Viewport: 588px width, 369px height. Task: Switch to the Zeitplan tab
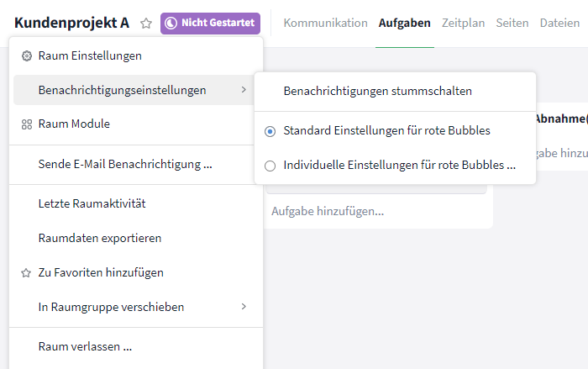click(x=463, y=23)
